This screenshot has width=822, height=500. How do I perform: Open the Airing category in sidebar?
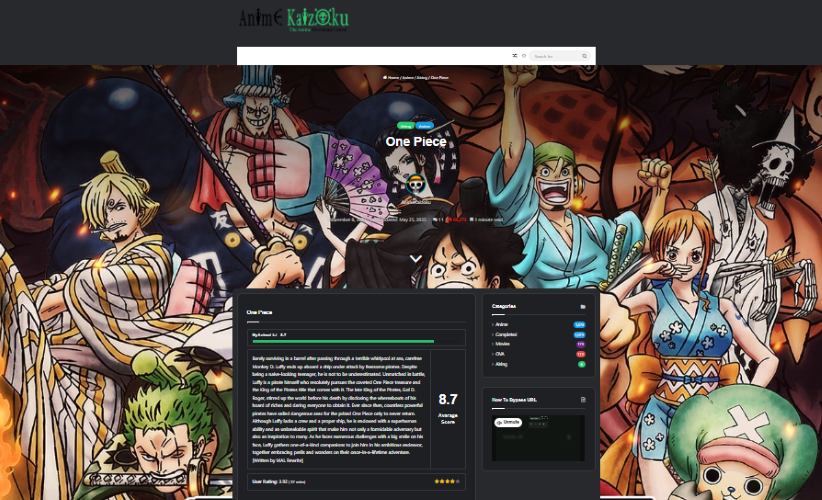click(x=501, y=364)
